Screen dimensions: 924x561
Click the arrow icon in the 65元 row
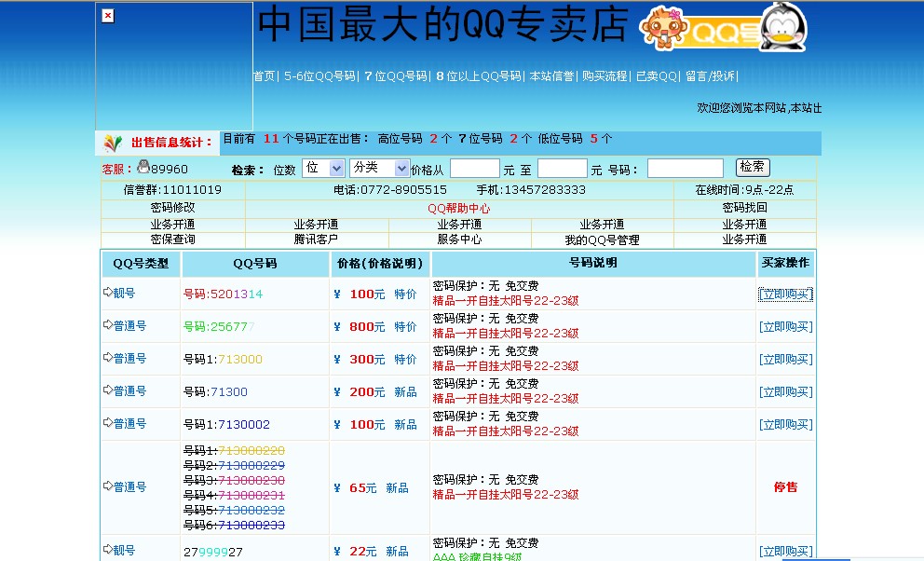point(108,486)
